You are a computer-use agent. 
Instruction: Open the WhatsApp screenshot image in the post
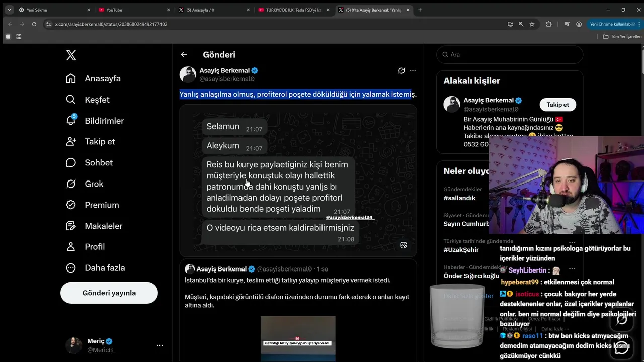[x=298, y=180]
